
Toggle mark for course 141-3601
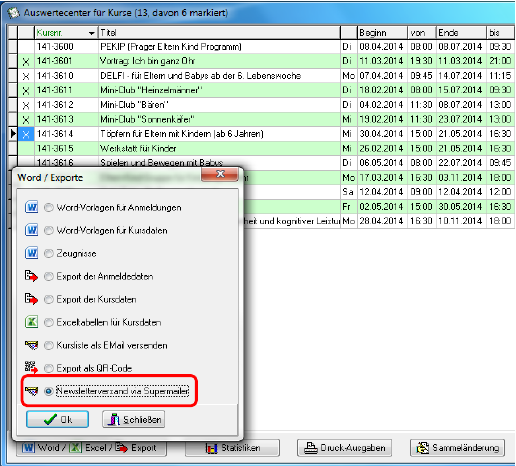point(26,61)
